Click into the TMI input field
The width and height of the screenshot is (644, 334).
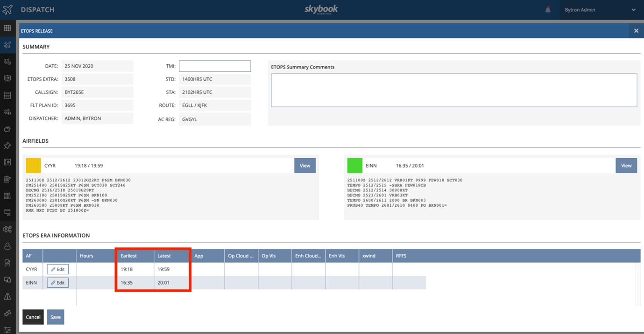click(215, 66)
